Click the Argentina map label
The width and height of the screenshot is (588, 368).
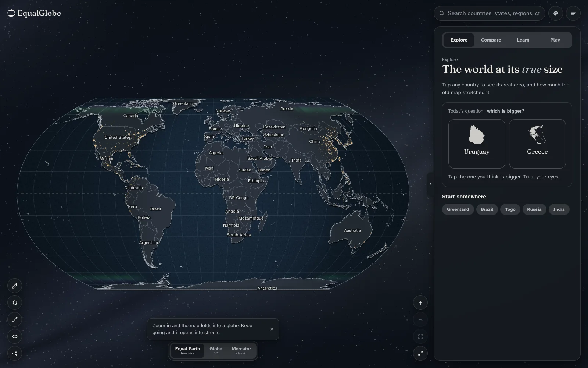pyautogui.click(x=148, y=243)
